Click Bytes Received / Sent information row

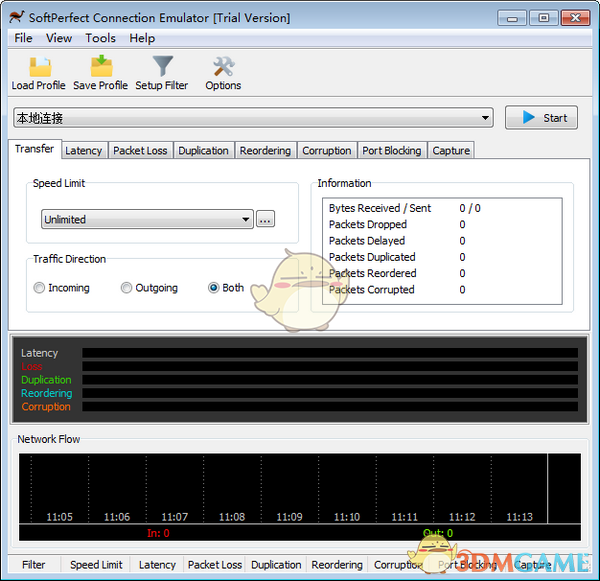coord(404,208)
